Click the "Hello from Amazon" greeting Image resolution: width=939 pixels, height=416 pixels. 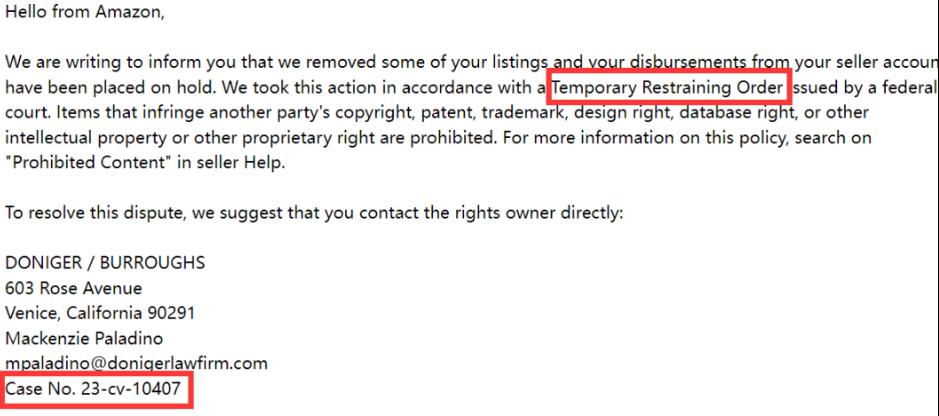click(x=84, y=12)
